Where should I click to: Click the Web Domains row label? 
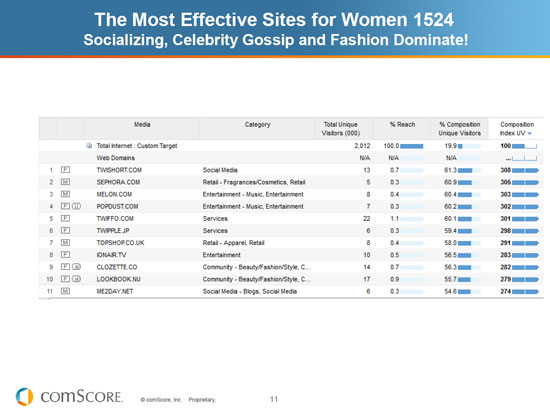(115, 158)
